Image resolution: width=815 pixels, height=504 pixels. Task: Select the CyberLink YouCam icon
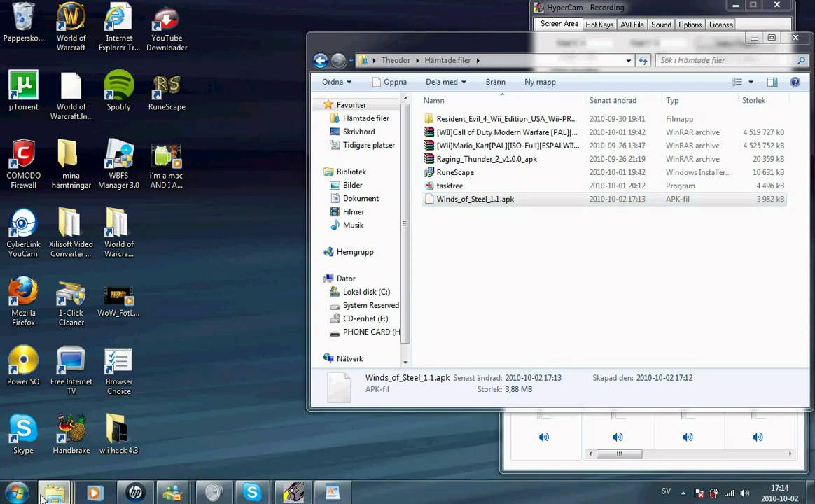(x=23, y=233)
